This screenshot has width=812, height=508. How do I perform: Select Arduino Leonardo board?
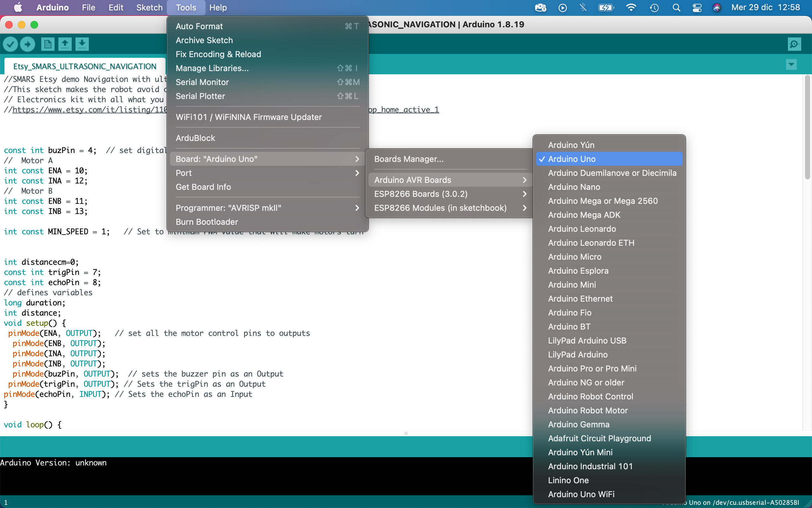click(609, 229)
